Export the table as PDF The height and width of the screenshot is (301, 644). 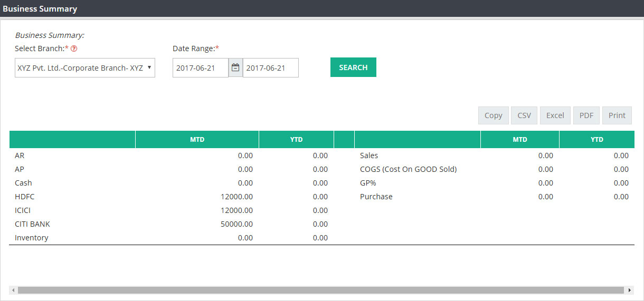click(586, 115)
